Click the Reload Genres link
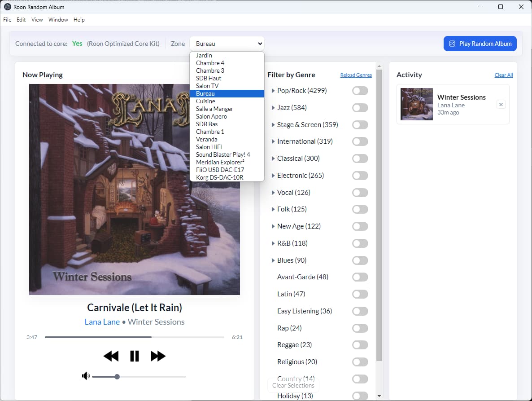 pyautogui.click(x=356, y=75)
